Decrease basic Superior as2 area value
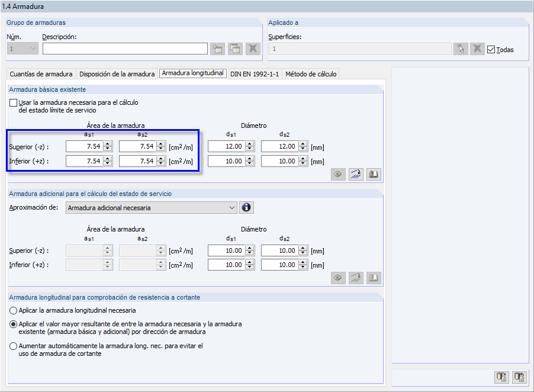The image size is (534, 392). pyautogui.click(x=161, y=149)
